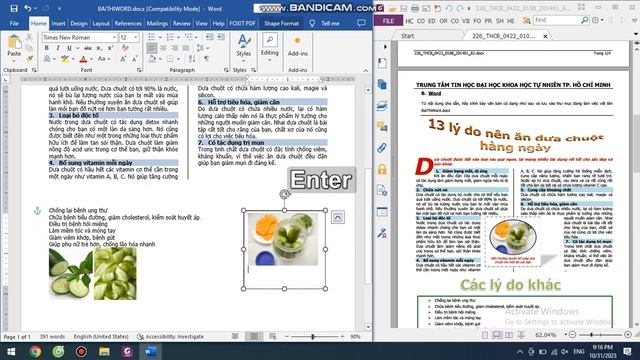Image resolution: width=640 pixels, height=360 pixels.
Task: Click the Save icon in Word title bar
Action: click(x=14, y=8)
